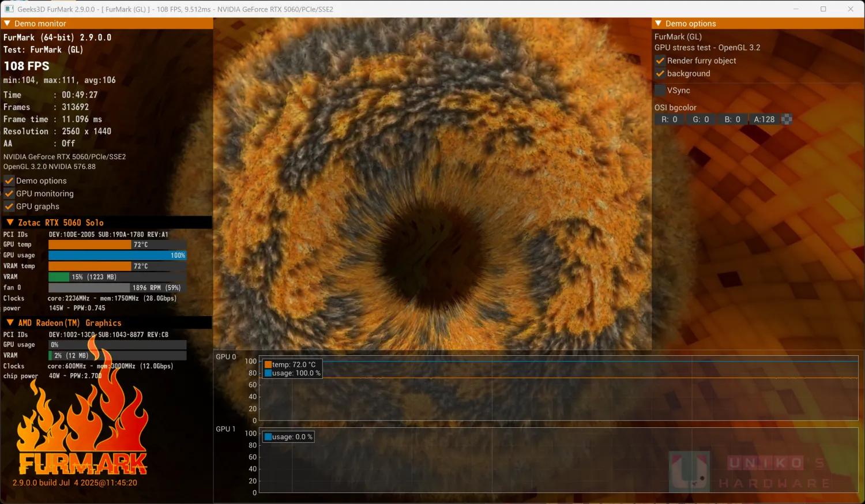Click the fan 0 1896 RPM bar

(118, 287)
